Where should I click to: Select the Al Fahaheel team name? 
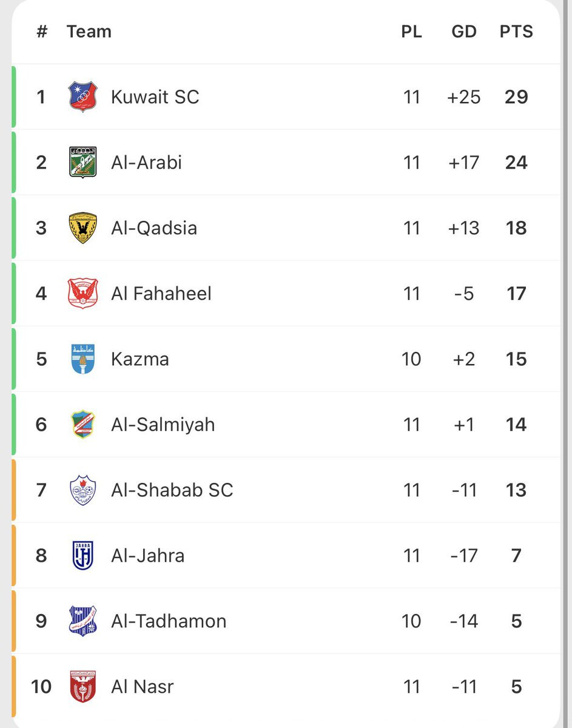pos(161,294)
